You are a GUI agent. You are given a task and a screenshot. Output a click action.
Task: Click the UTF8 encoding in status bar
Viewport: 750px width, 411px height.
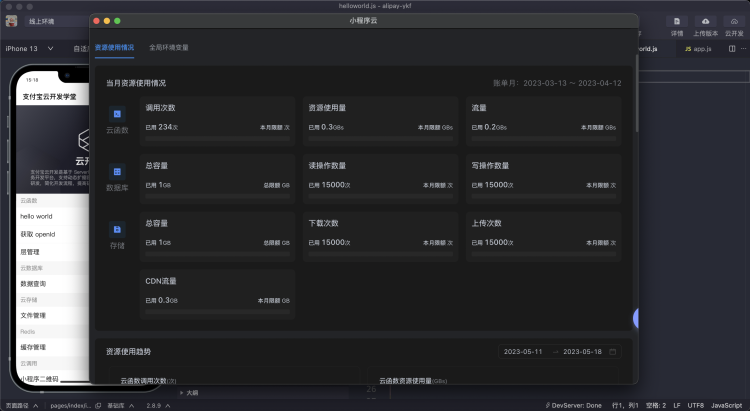pos(696,405)
